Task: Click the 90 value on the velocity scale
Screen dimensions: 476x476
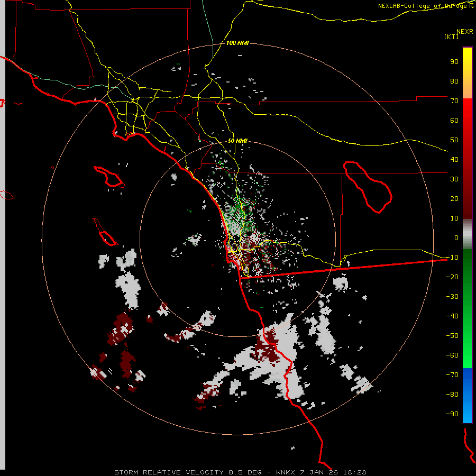Action: (x=454, y=62)
